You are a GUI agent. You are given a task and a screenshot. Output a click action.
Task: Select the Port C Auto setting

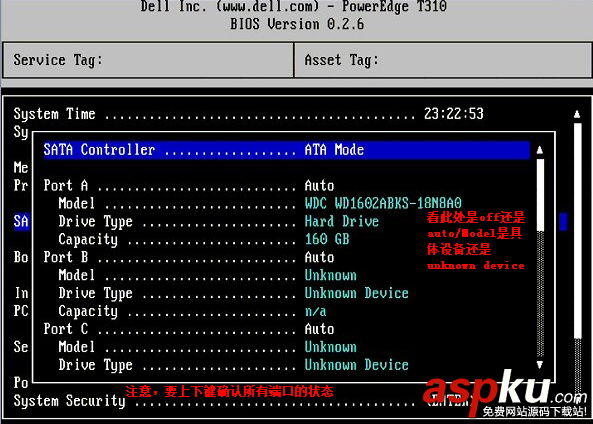pyautogui.click(x=319, y=329)
